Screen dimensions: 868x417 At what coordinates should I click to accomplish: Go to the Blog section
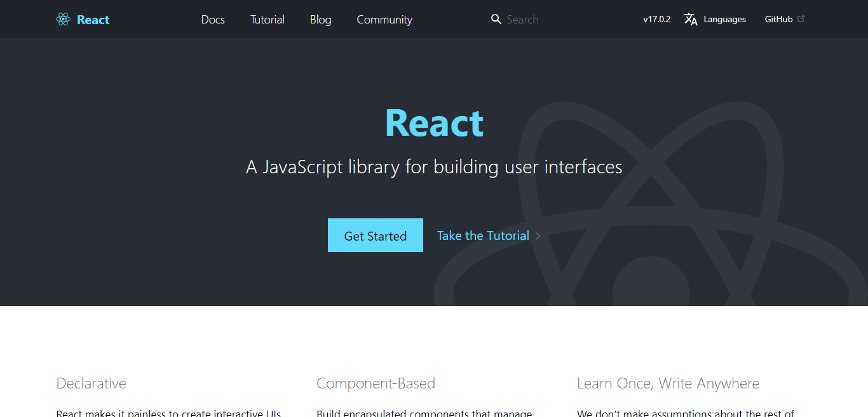(320, 19)
